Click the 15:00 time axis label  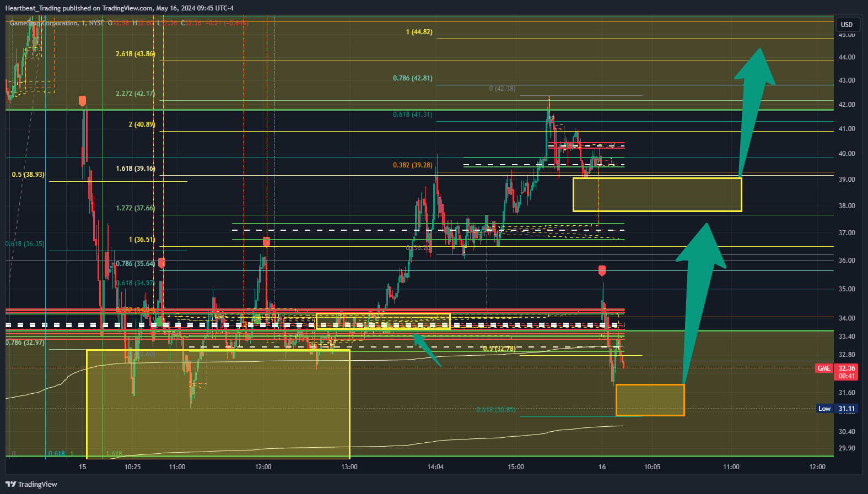coord(516,467)
